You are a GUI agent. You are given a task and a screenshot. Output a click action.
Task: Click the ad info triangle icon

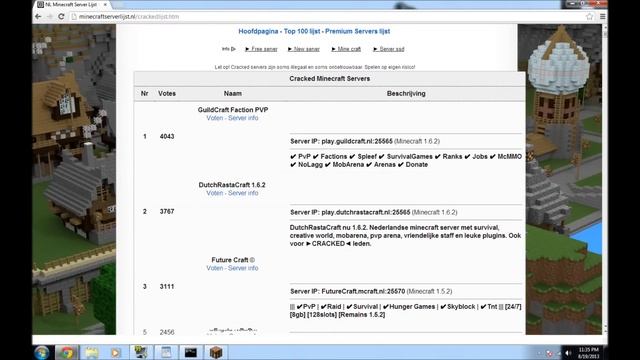(233, 49)
